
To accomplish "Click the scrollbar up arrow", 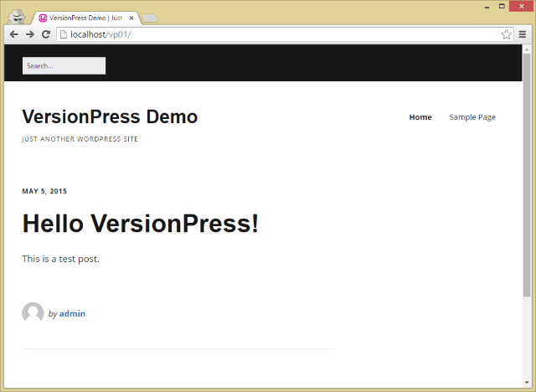I will tap(527, 49).
